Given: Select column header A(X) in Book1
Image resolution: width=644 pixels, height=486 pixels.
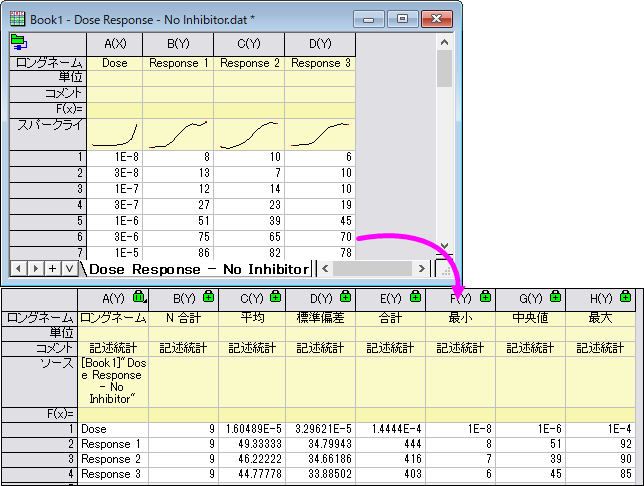Looking at the screenshot, I should click(x=115, y=44).
